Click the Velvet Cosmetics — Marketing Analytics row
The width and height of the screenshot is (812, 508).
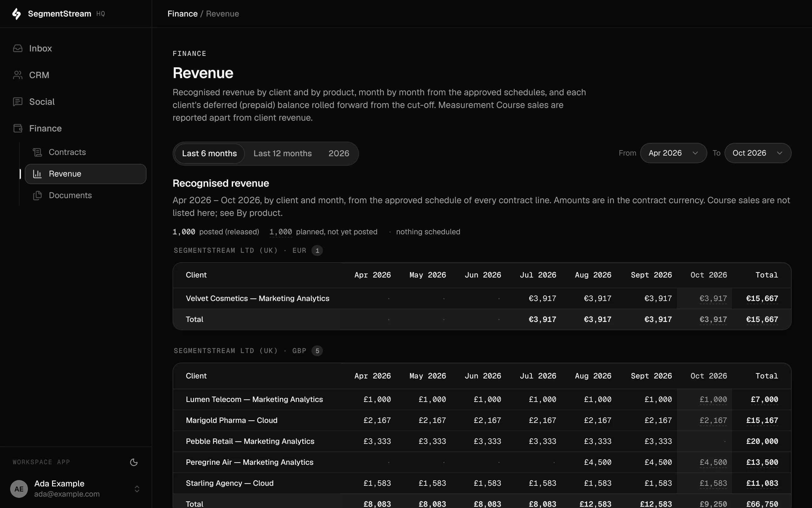(x=482, y=299)
